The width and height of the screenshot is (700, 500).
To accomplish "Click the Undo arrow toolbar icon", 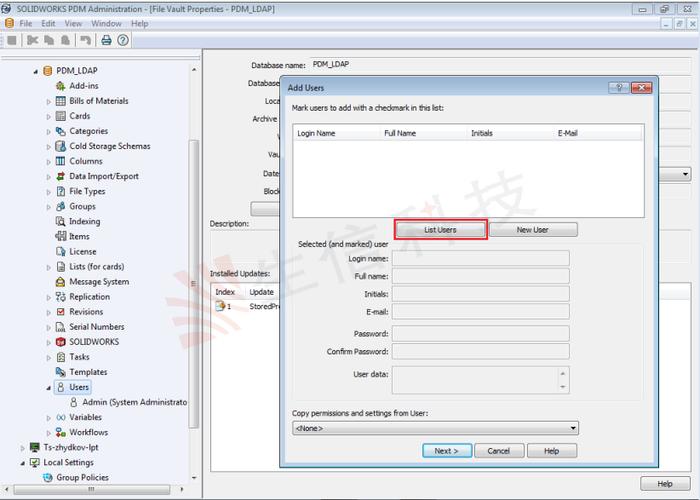I will click(x=86, y=40).
